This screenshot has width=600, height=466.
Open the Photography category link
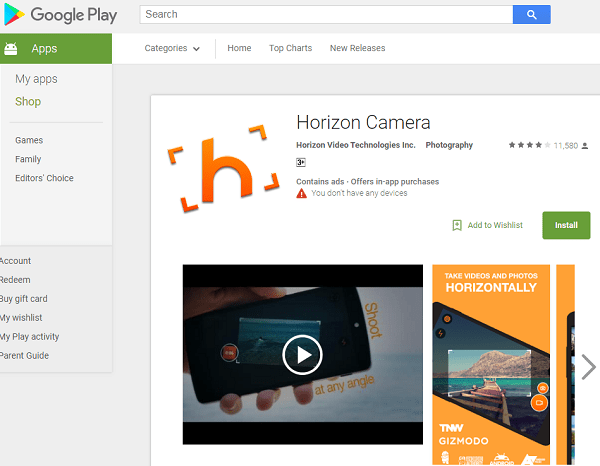point(449,145)
